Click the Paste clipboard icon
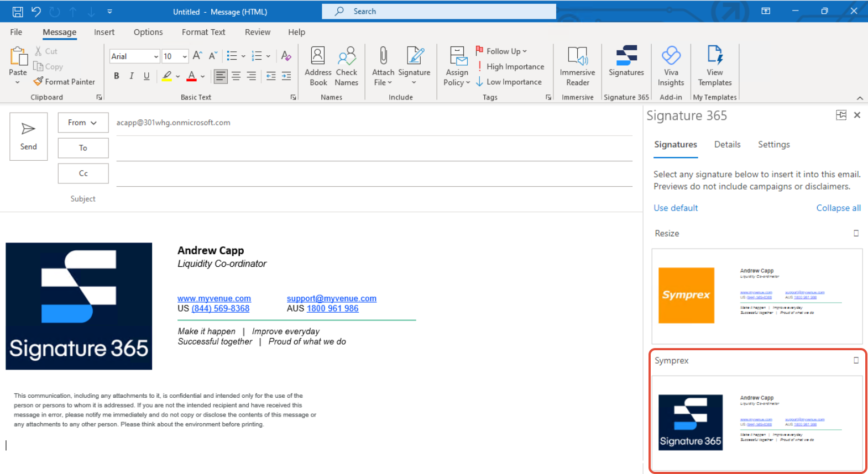Viewport: 868px width, 474px height. pyautogui.click(x=18, y=56)
